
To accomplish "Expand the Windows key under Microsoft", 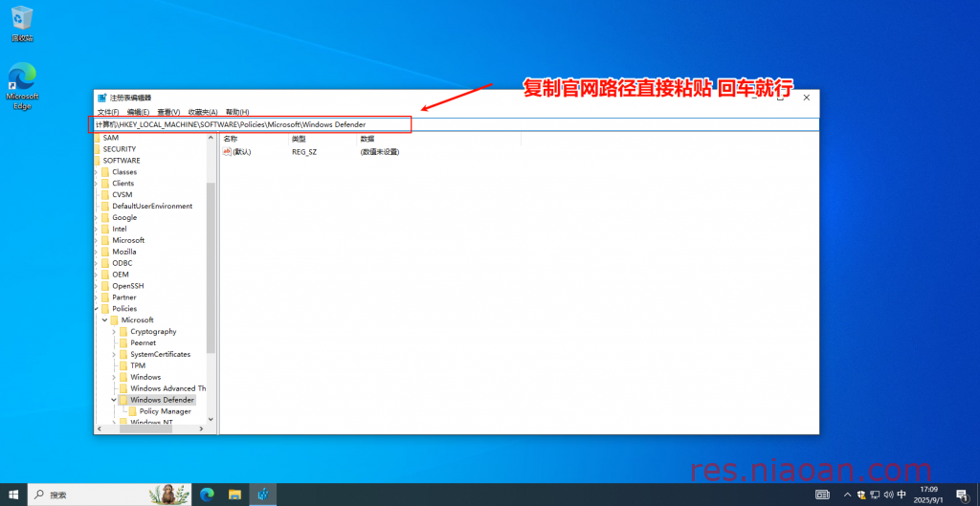I will coord(114,377).
